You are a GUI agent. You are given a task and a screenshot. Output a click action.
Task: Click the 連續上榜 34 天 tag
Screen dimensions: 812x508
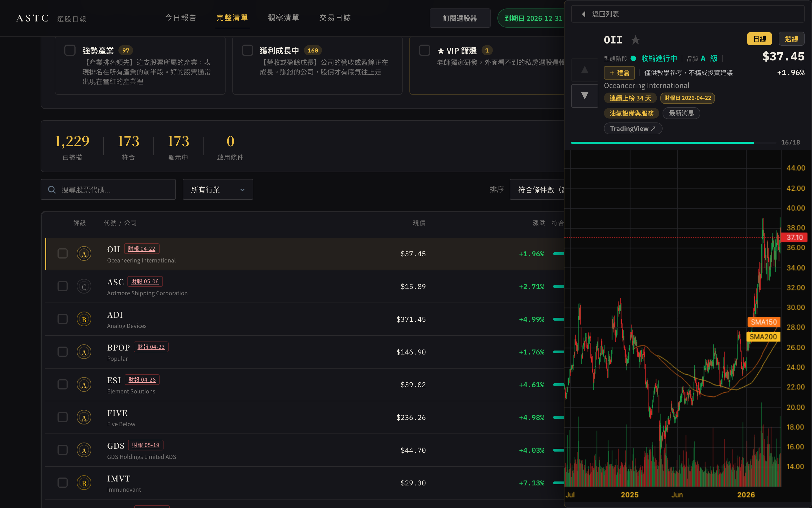click(x=630, y=98)
